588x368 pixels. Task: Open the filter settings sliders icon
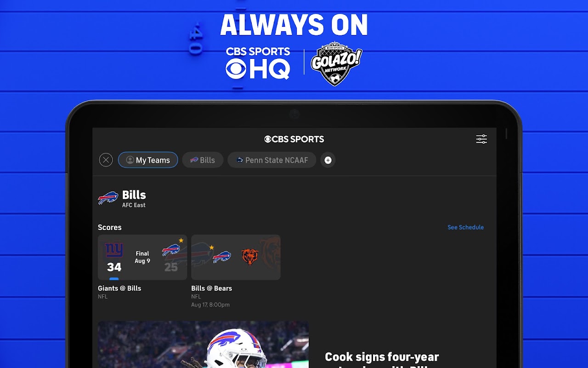click(x=481, y=139)
